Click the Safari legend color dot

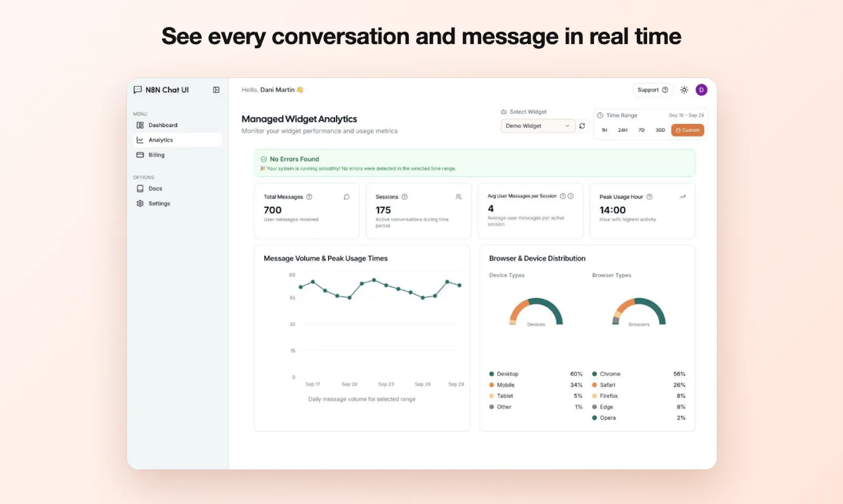point(594,385)
